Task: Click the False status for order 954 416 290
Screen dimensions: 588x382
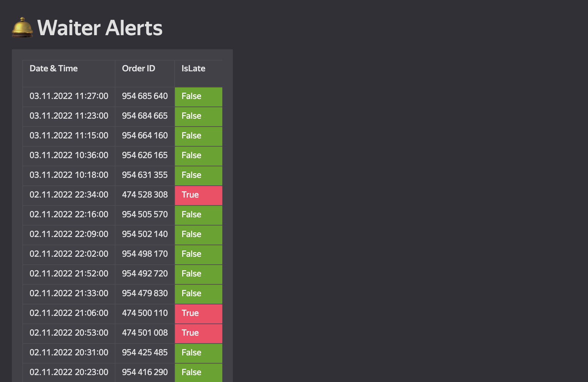Action: click(x=198, y=372)
